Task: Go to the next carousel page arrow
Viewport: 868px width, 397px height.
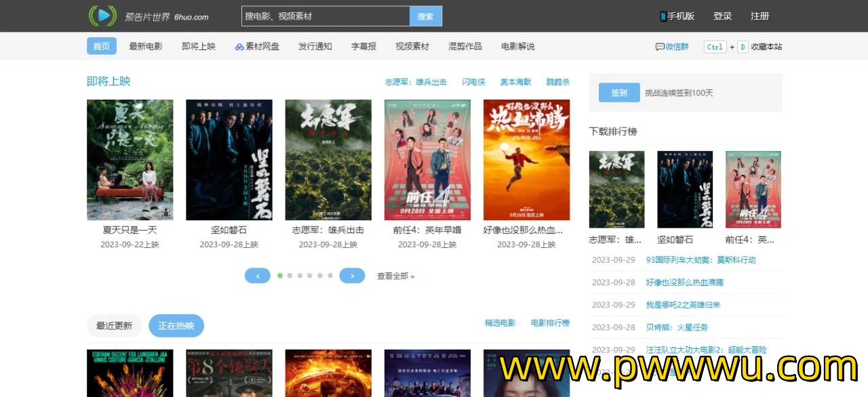Action: tap(352, 276)
